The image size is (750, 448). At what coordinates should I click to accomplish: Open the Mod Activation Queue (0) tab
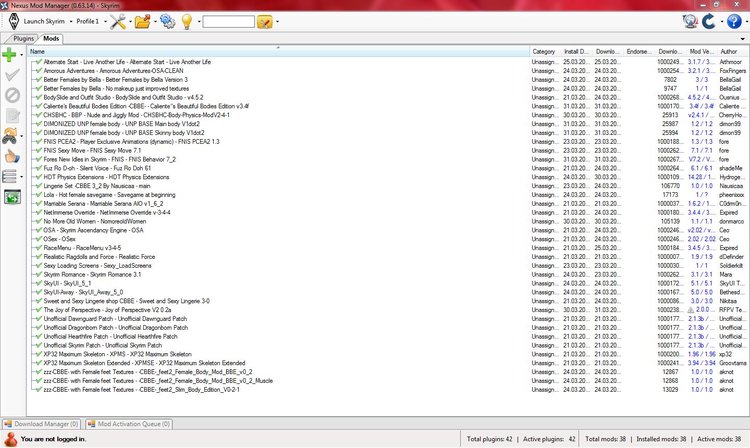(129, 424)
